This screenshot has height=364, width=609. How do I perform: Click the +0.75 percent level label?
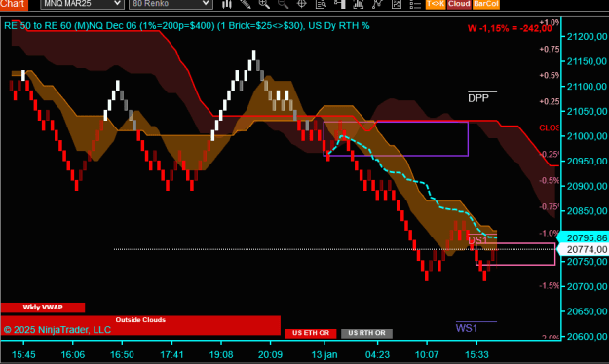pyautogui.click(x=550, y=49)
